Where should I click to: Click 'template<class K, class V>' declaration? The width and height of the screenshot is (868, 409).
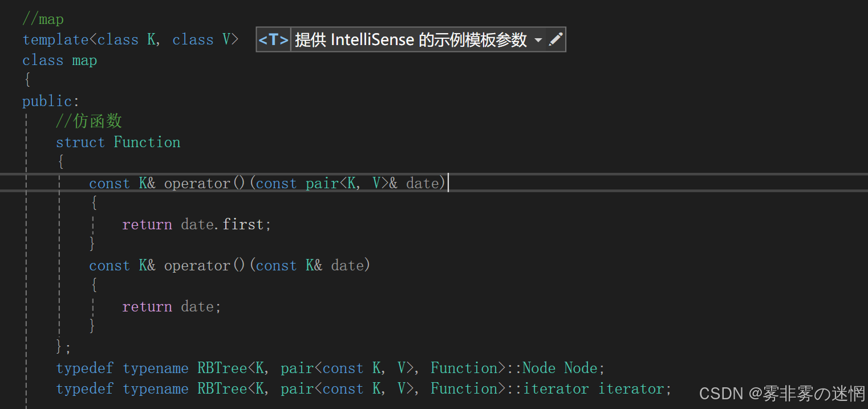(x=131, y=39)
